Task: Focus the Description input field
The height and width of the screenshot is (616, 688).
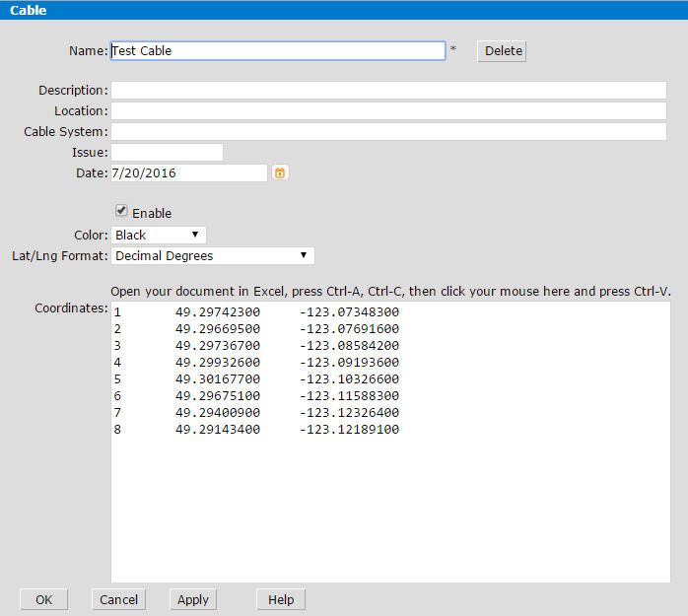Action: point(388,91)
